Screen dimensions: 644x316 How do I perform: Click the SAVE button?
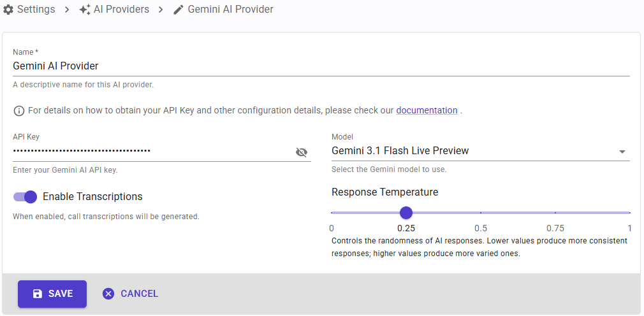pyautogui.click(x=52, y=294)
